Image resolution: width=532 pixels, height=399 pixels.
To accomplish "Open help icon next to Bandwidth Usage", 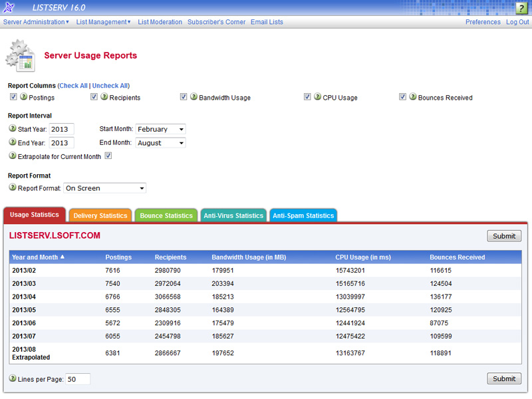I will pos(194,96).
